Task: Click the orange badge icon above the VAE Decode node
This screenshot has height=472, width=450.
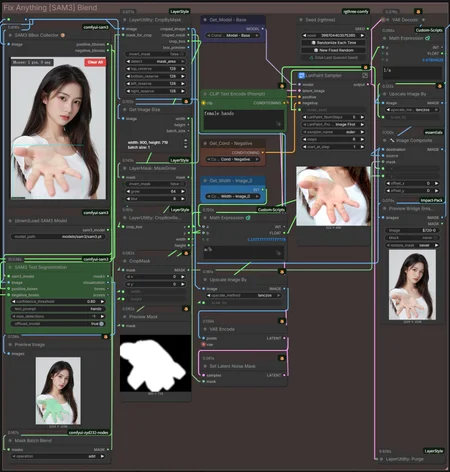Action: point(418,12)
